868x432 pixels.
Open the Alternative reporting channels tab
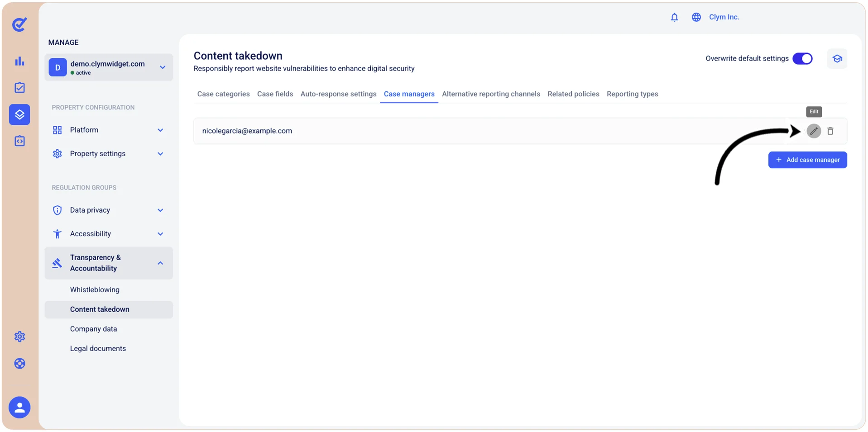pos(491,94)
